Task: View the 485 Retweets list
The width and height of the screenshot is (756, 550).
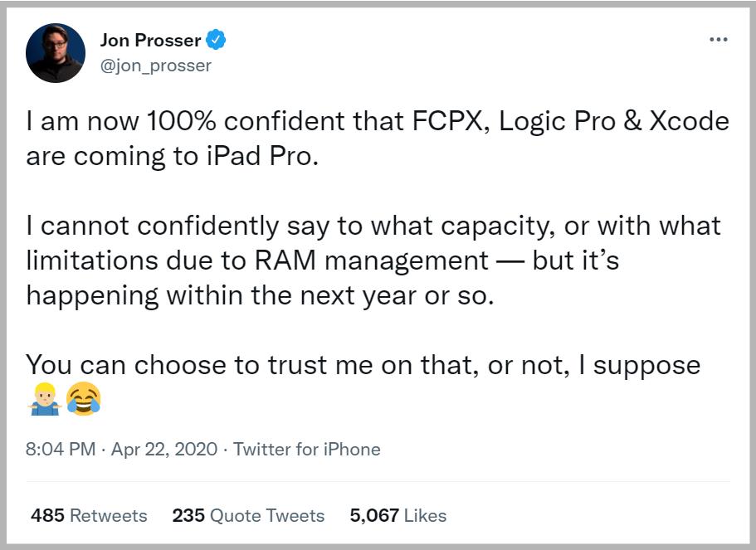Action: tap(89, 515)
